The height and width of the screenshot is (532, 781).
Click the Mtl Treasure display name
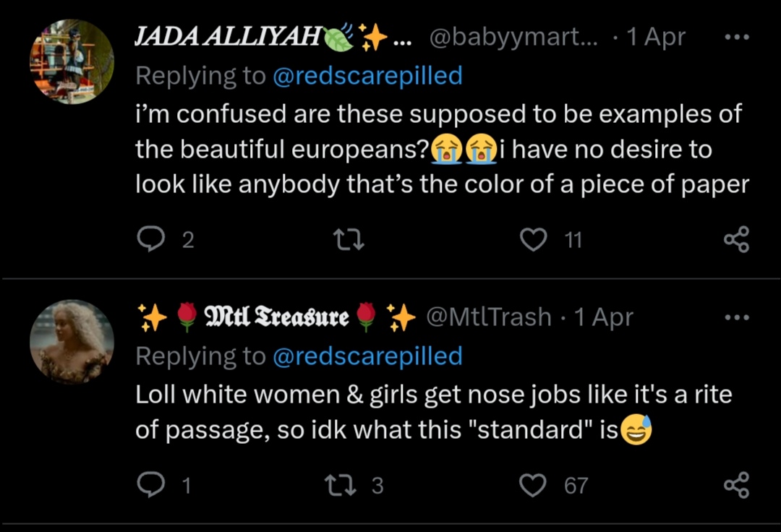click(x=277, y=317)
